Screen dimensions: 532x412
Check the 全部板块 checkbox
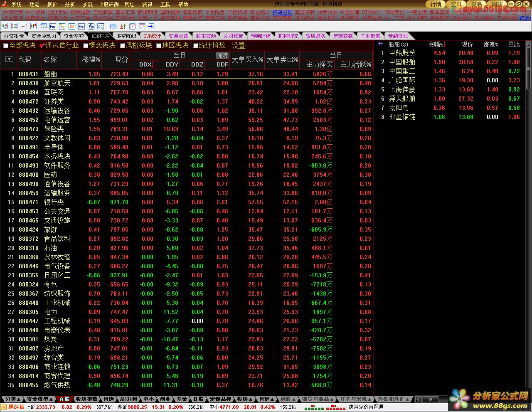(6, 45)
